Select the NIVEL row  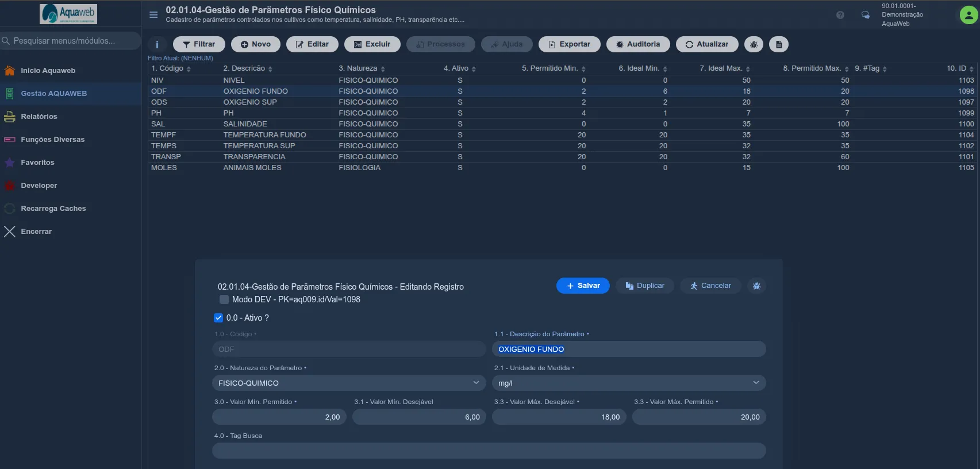click(x=563, y=80)
